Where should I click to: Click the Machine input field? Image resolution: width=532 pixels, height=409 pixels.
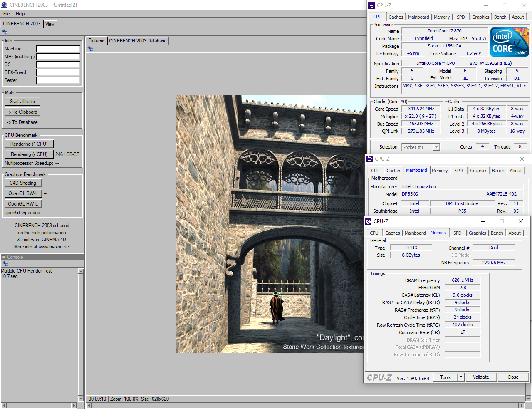point(58,49)
